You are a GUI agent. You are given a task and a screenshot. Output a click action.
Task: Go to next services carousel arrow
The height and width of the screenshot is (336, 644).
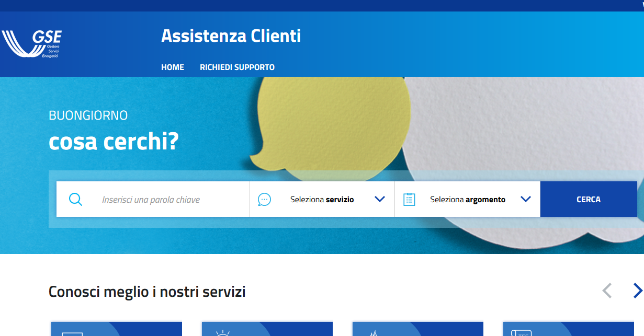[637, 291]
